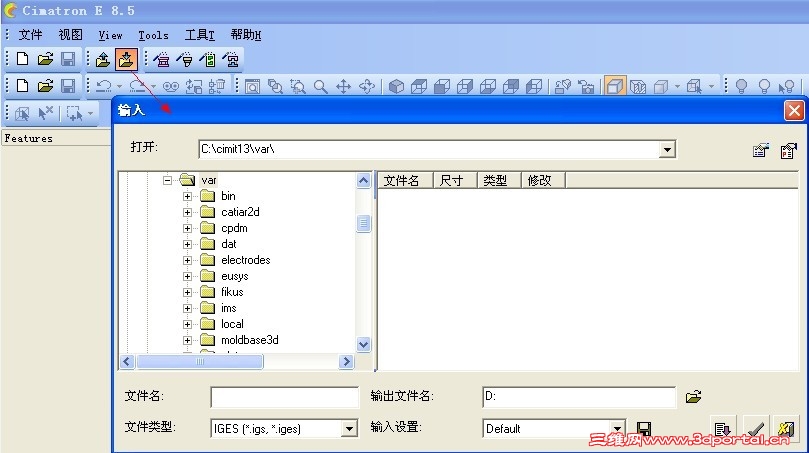809x453 pixels.
Task: Select the fikus folder in tree
Action: coord(232,292)
